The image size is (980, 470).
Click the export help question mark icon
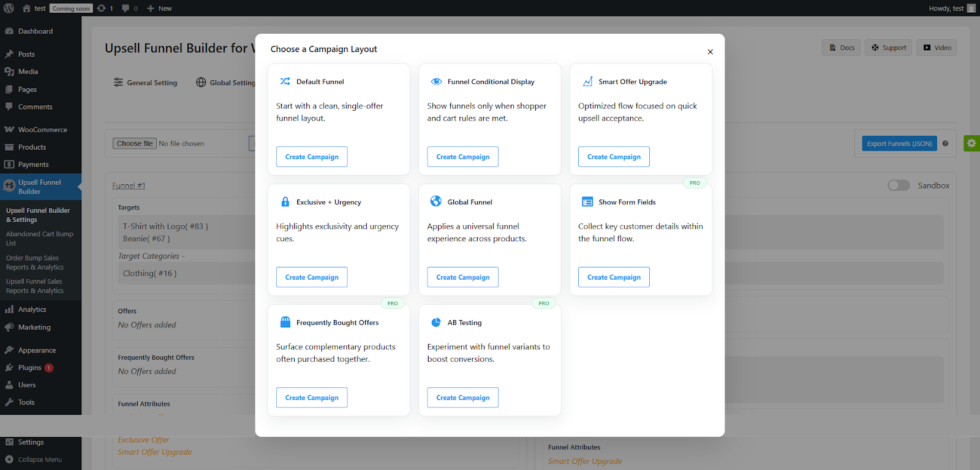(945, 144)
